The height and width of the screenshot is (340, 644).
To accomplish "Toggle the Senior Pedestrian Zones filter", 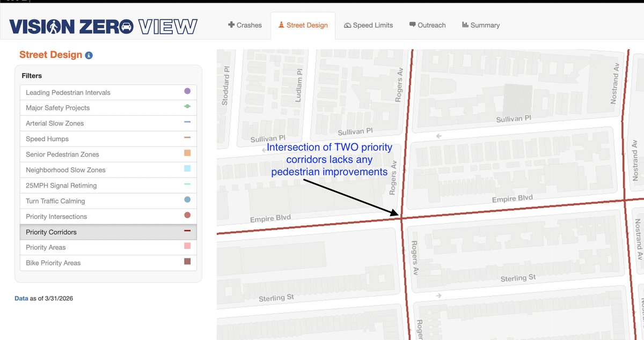I will pos(108,154).
